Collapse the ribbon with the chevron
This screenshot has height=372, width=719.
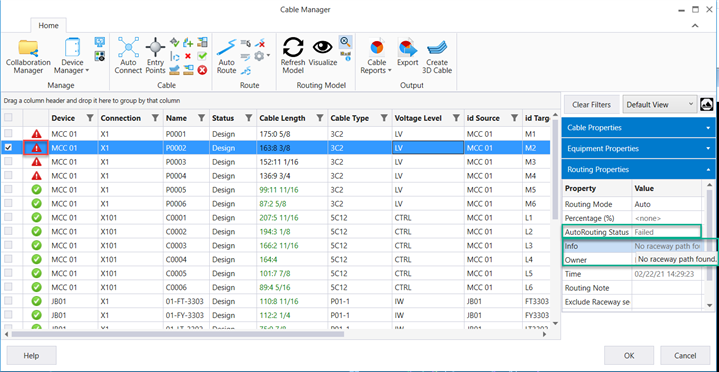(695, 26)
